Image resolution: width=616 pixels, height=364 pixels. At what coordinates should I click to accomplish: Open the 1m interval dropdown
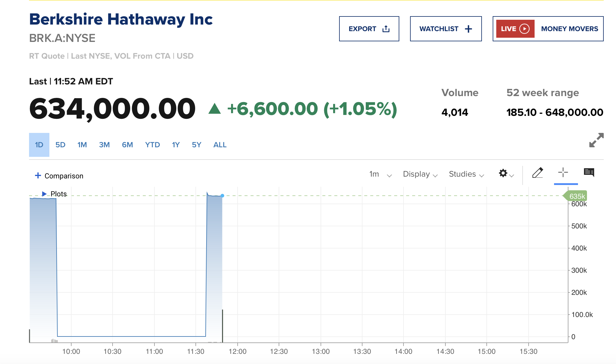(380, 174)
